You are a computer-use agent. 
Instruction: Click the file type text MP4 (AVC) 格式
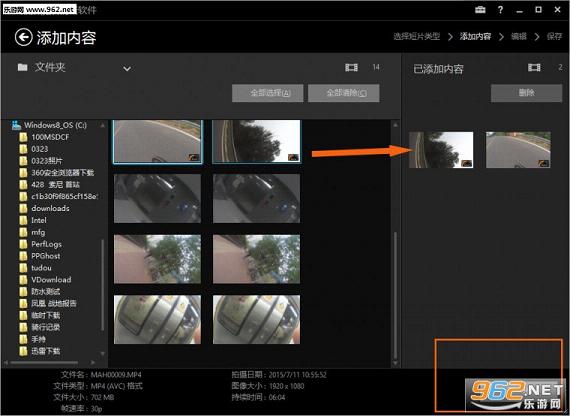click(117, 386)
